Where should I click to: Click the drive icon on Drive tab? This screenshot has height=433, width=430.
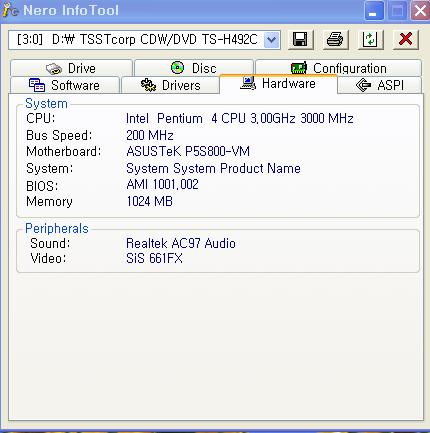(x=54, y=69)
